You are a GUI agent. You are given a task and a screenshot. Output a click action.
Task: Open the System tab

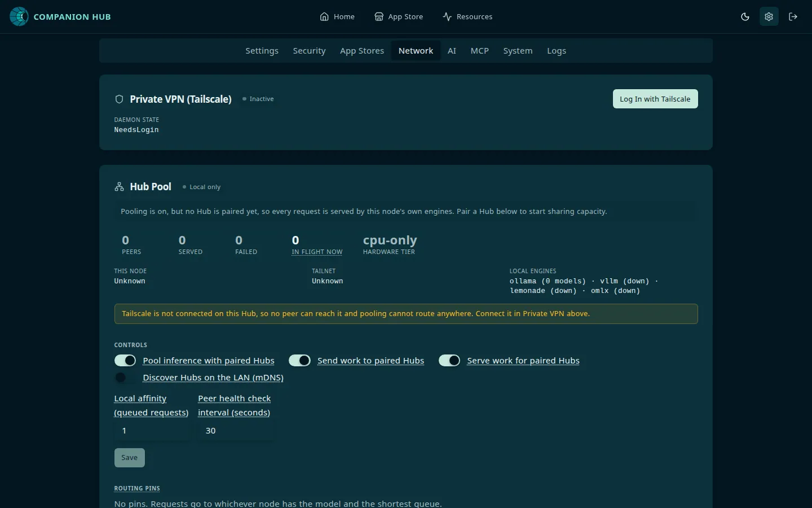pyautogui.click(x=518, y=51)
